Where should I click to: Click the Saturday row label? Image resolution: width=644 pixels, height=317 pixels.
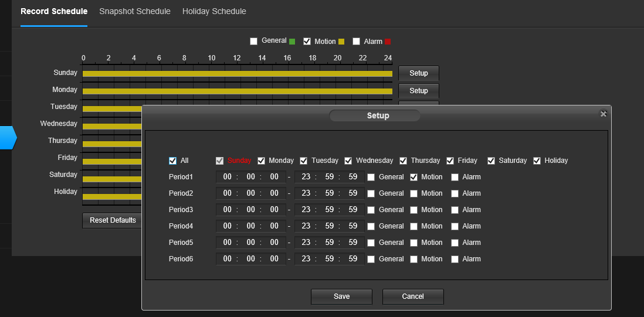point(63,174)
